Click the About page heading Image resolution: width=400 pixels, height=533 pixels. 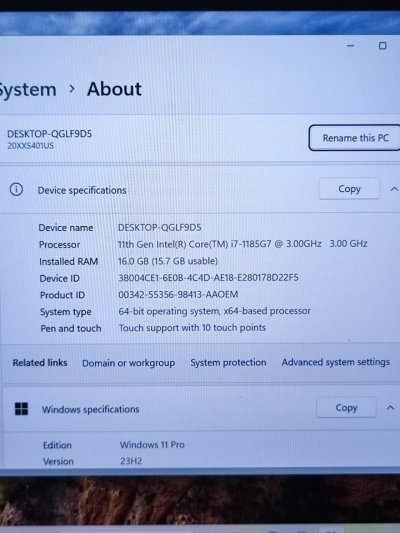(x=114, y=89)
